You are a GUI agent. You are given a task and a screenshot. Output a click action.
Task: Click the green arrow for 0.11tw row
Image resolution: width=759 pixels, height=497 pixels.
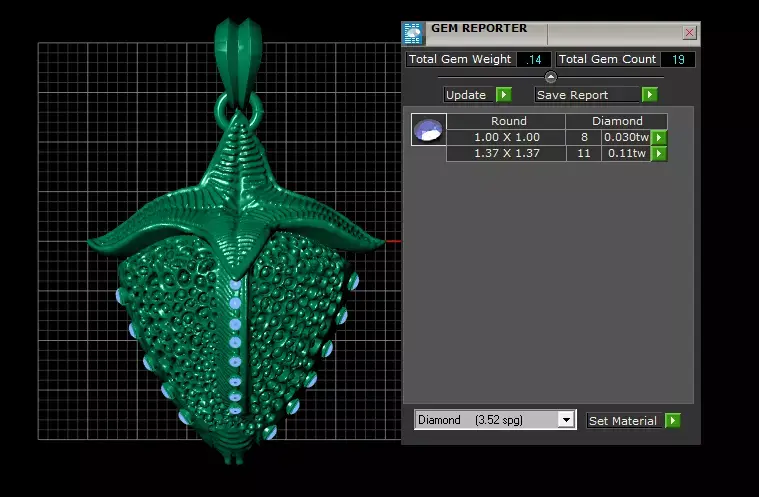click(x=659, y=154)
